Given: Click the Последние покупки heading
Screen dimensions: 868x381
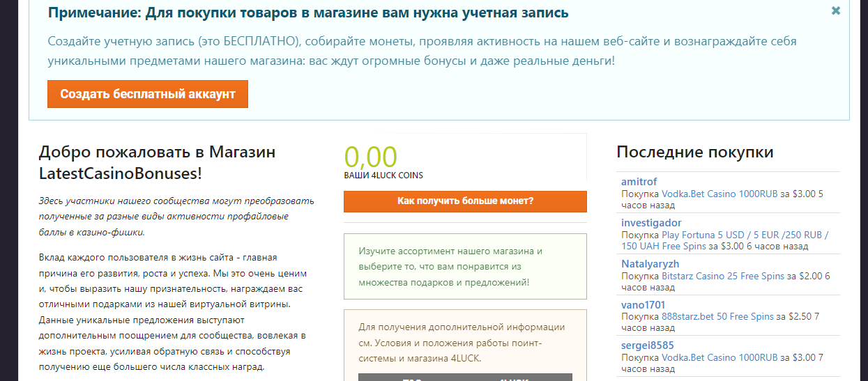Looking at the screenshot, I should (694, 153).
